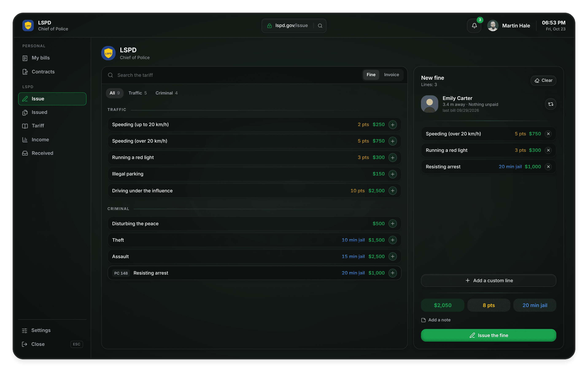Add a note to fine
This screenshot has width=588, height=372.
click(x=436, y=320)
